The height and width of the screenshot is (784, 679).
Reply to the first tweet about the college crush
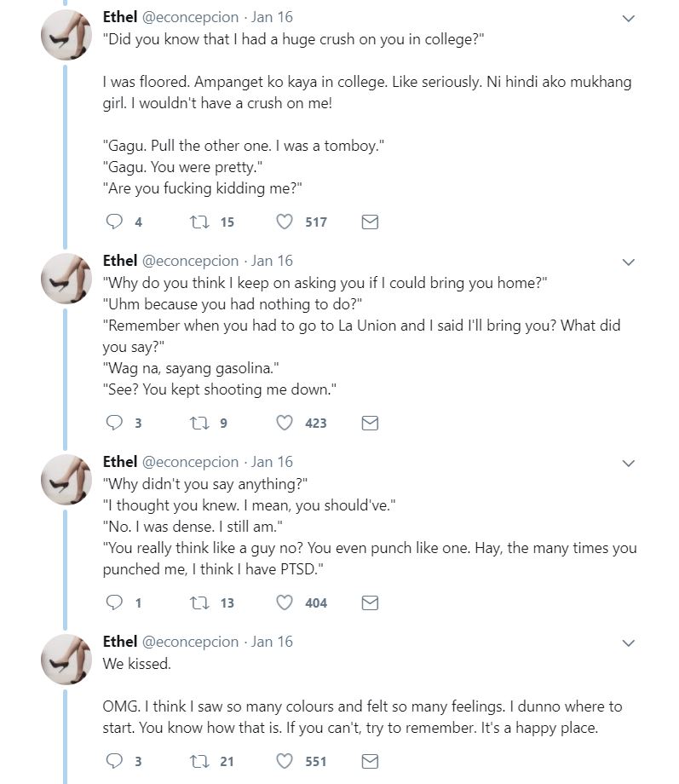[112, 222]
